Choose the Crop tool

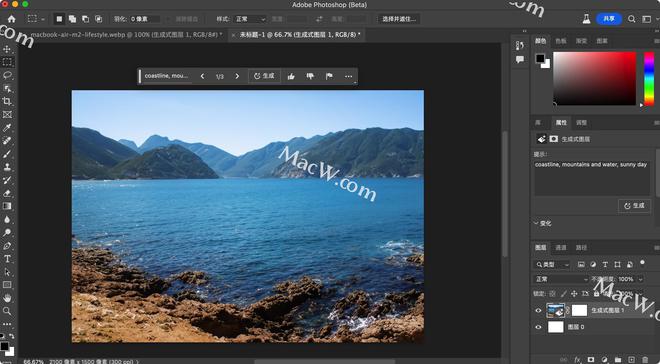(x=7, y=101)
